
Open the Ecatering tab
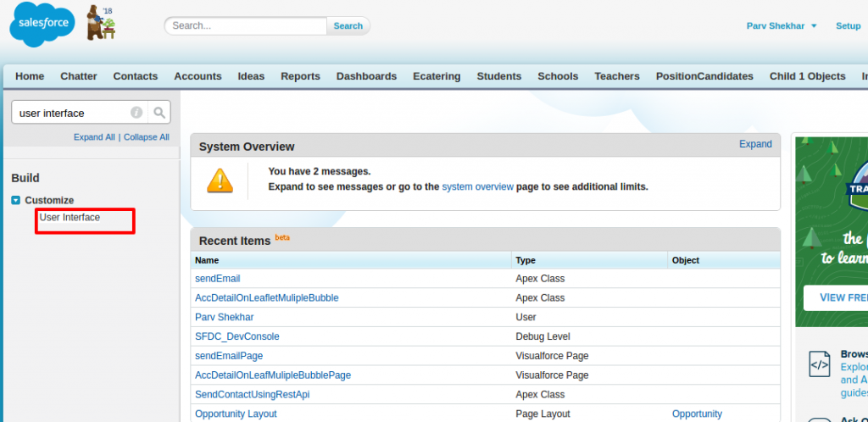437,76
